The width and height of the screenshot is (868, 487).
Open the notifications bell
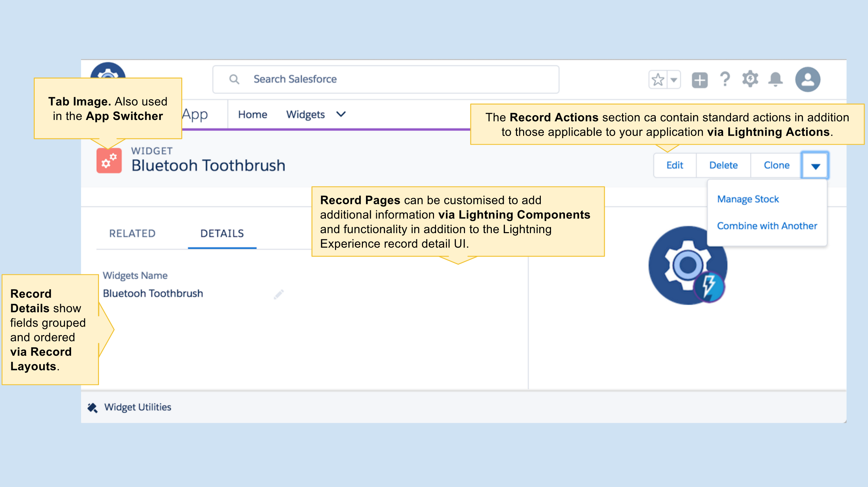pos(775,80)
